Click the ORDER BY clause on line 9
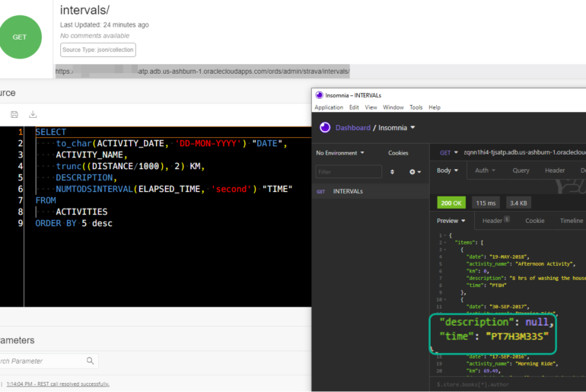The height and width of the screenshot is (392, 586). 56,224
